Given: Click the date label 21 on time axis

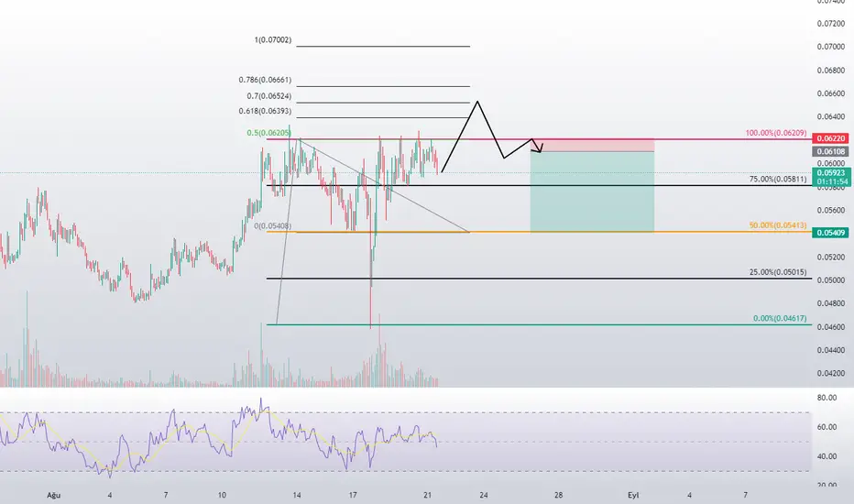Looking at the screenshot, I should pyautogui.click(x=428, y=495).
